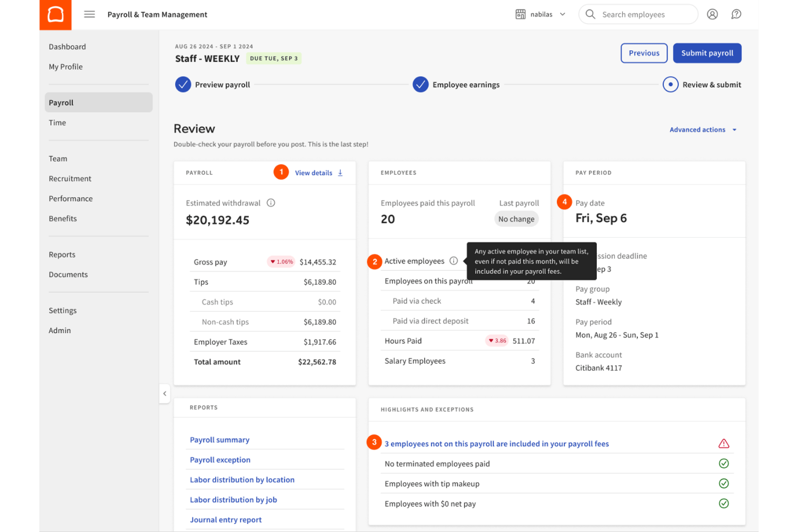Image resolution: width=798 pixels, height=532 pixels.
Task: Click View details link in Payroll card
Action: pos(313,173)
